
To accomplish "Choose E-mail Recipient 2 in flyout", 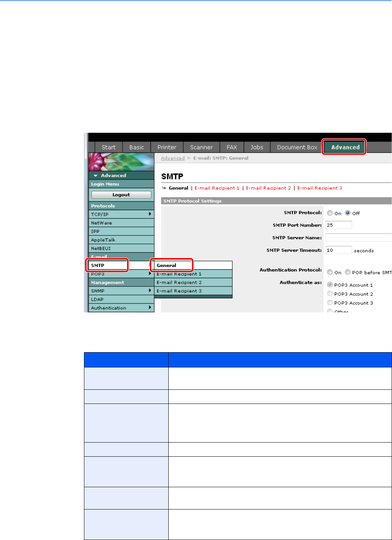I will pyautogui.click(x=193, y=283).
